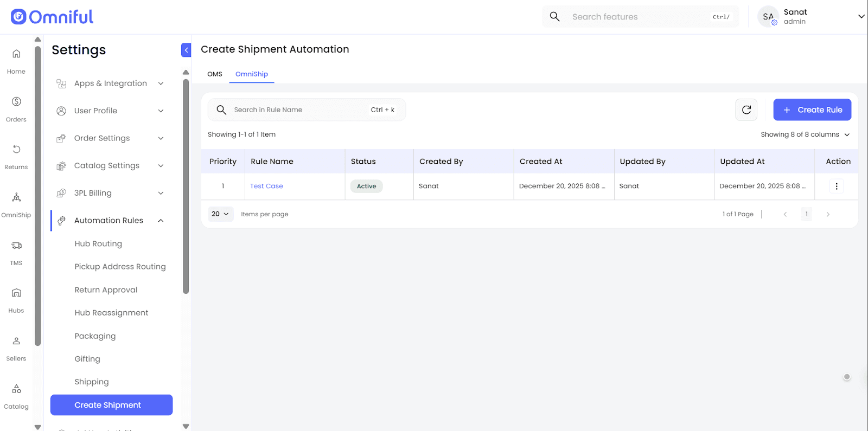
Task: Open the Showing 8 of 8 columns dropdown
Action: (805, 134)
